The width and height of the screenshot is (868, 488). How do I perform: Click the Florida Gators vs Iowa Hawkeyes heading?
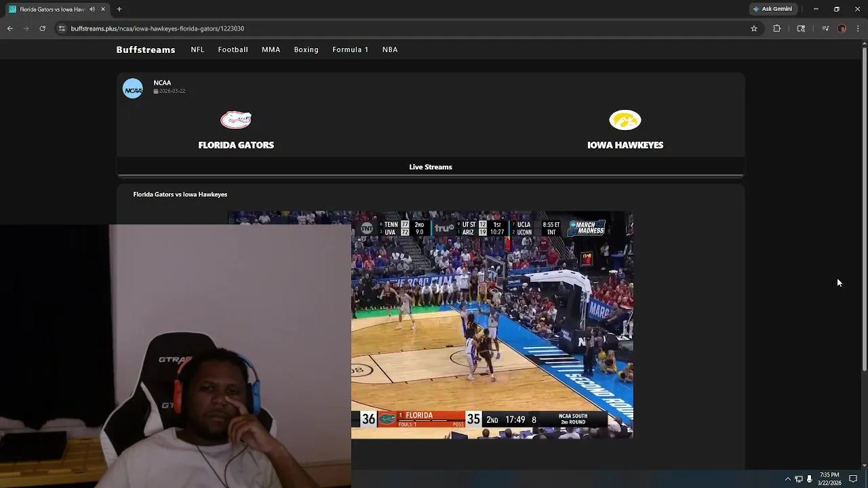point(180,195)
